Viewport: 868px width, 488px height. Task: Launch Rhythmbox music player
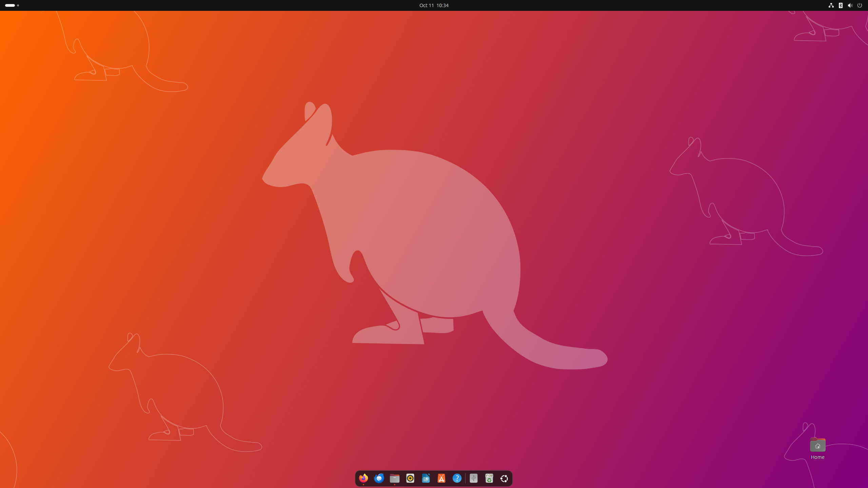410,478
